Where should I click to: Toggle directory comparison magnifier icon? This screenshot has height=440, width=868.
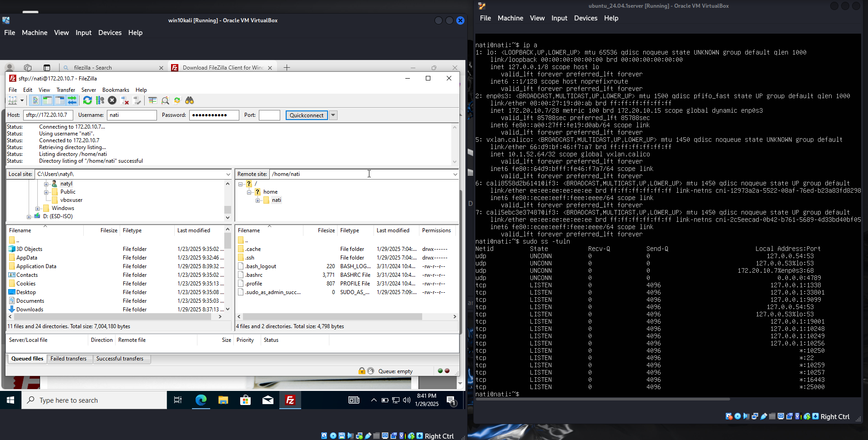tap(165, 100)
